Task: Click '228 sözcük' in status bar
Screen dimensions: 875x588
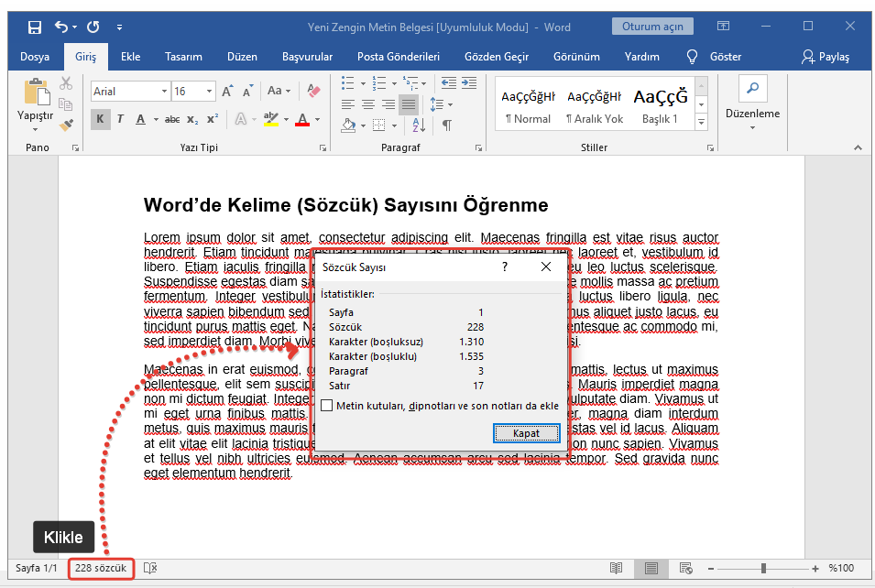Action: 101,569
